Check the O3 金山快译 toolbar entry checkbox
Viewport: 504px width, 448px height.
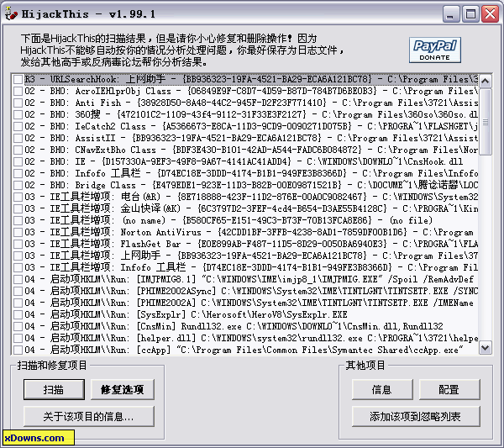[18, 208]
